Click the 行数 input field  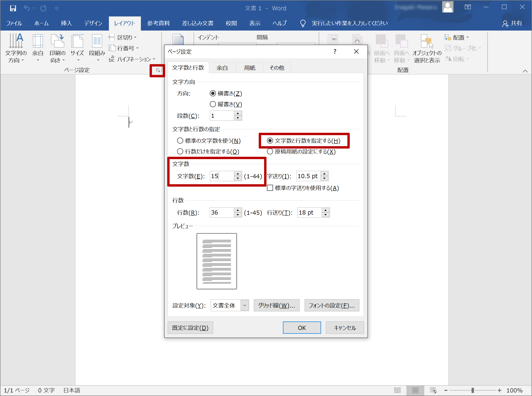point(223,212)
